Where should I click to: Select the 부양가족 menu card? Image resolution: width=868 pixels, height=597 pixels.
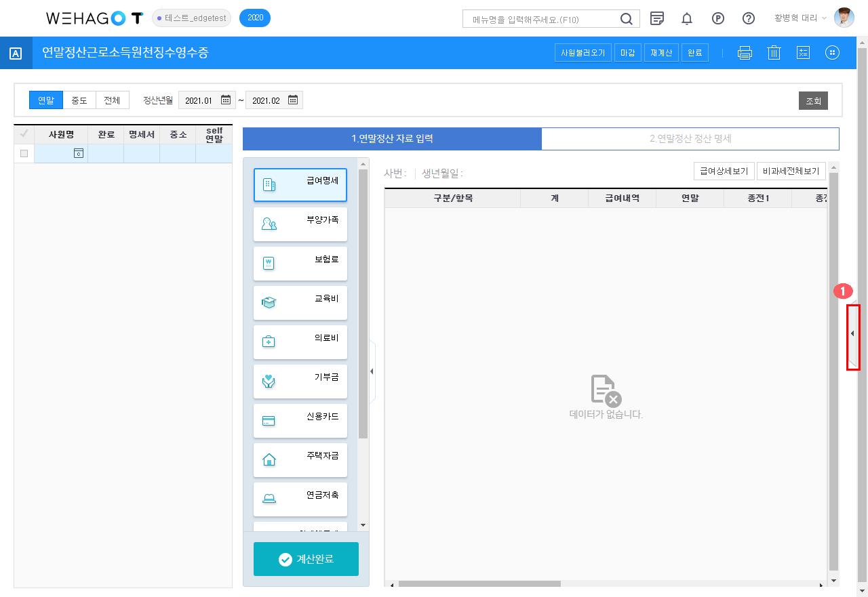point(300,224)
